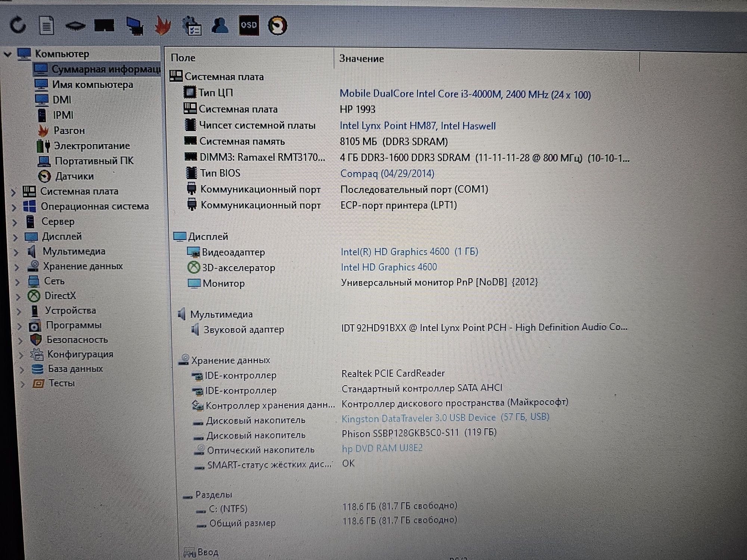Expand the Сеть tree node
This screenshot has width=747, height=560.
tap(17, 282)
